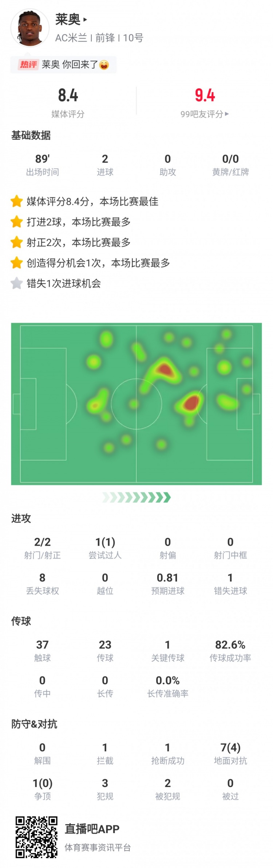Click the heatmap center circle
The width and height of the screenshot is (273, 868).
click(136, 404)
